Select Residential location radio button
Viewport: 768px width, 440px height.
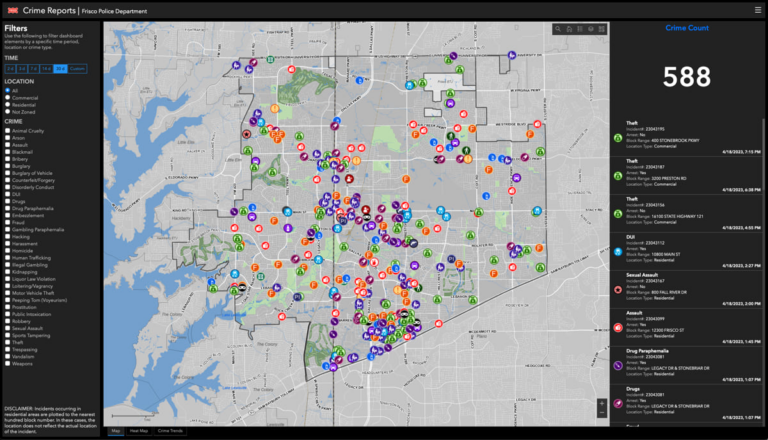7,104
